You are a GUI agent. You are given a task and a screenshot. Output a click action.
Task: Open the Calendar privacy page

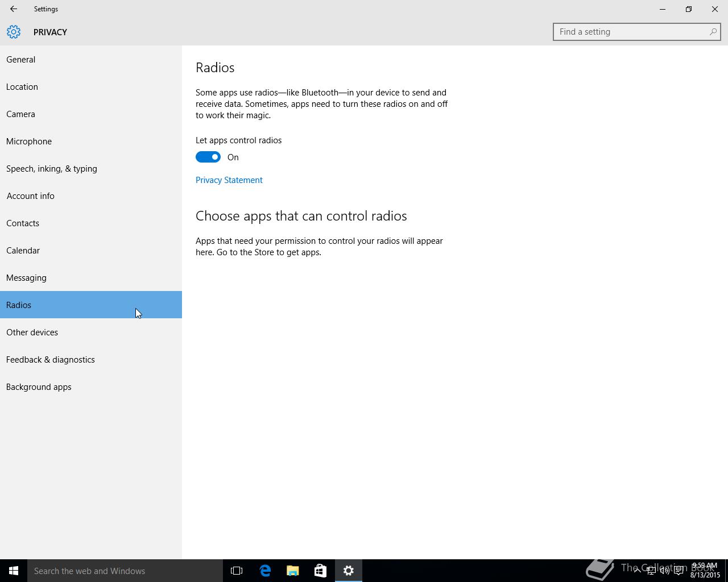coord(91,250)
